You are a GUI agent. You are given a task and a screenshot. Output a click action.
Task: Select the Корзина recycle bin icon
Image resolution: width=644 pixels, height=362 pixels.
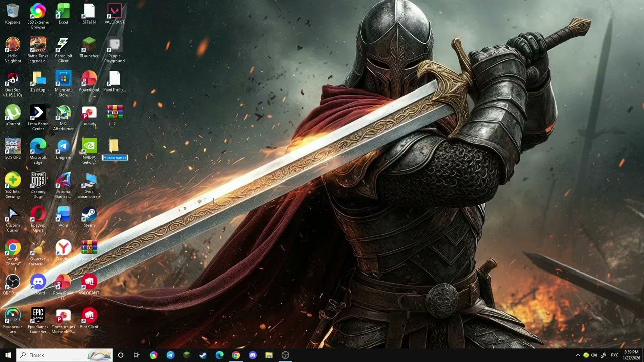pyautogui.click(x=13, y=11)
